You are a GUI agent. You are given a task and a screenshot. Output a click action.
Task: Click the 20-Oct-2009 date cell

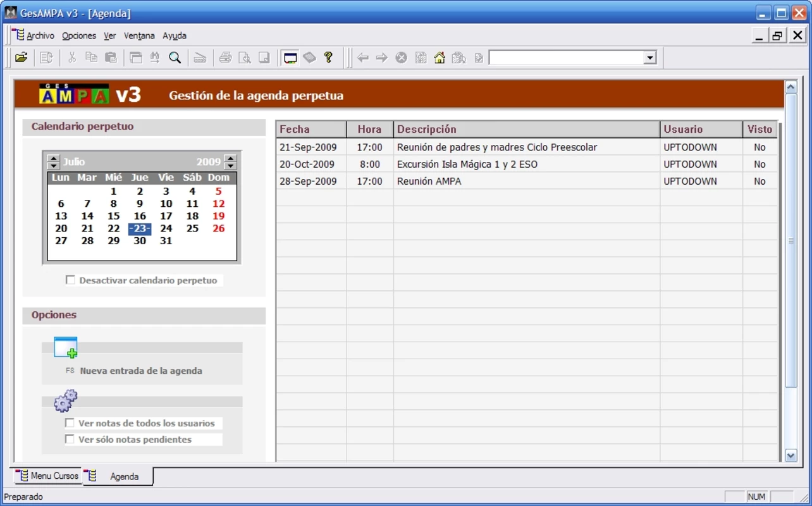(x=311, y=164)
